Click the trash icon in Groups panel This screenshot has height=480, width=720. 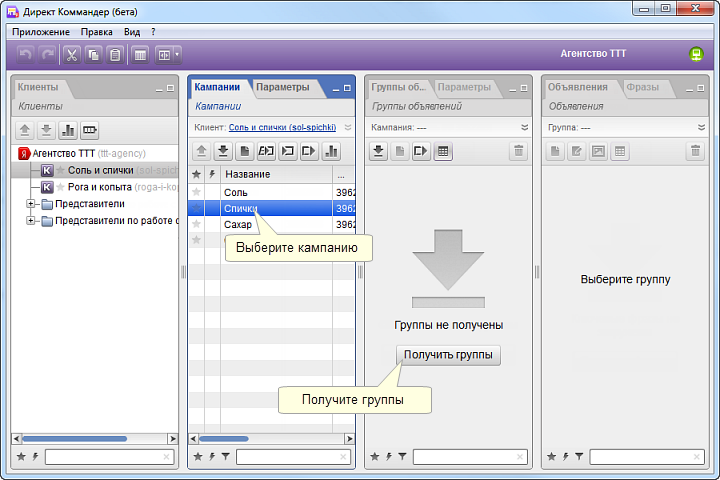518,151
